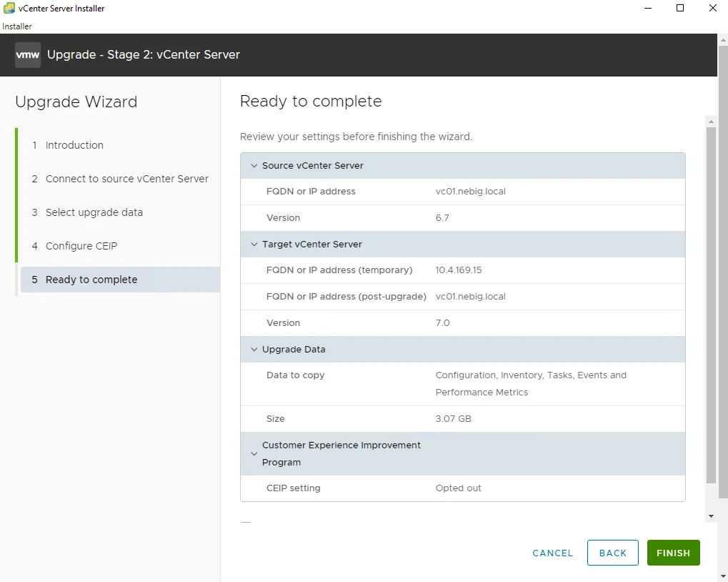Select the Ready to complete step
This screenshot has width=728, height=582.
coord(120,280)
